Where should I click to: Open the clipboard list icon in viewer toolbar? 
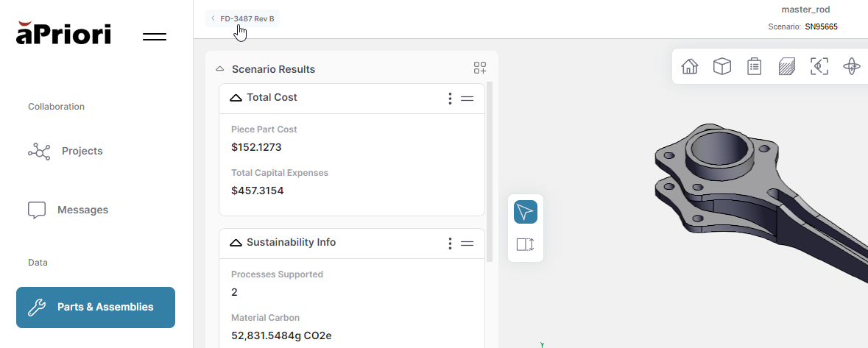(x=754, y=67)
